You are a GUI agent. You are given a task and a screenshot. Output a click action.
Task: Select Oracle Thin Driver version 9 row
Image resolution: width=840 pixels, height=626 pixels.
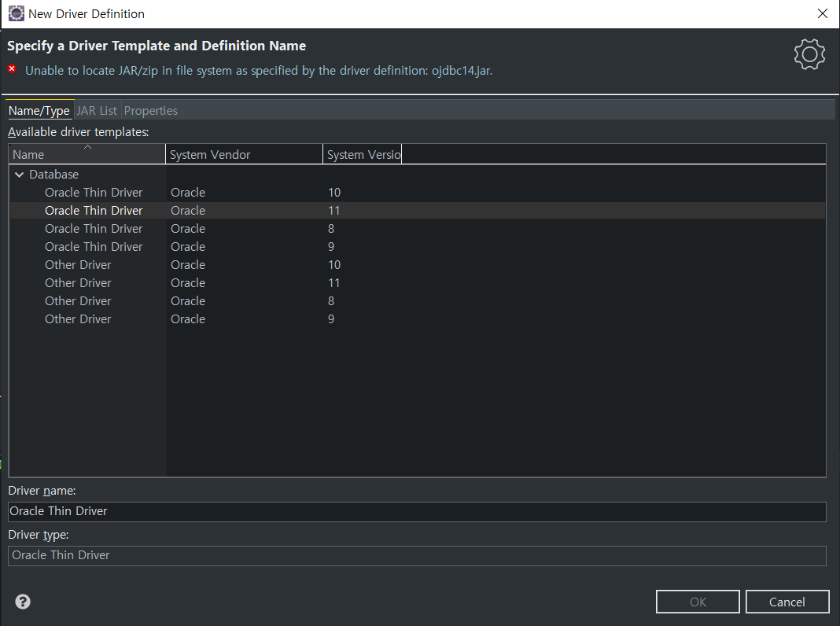coord(418,247)
